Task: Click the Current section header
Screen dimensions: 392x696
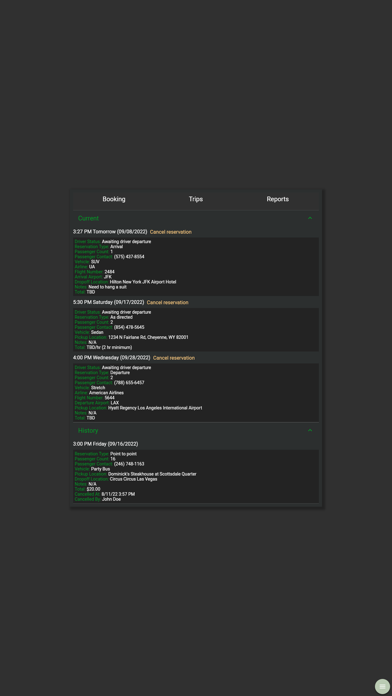Action: tap(196, 218)
